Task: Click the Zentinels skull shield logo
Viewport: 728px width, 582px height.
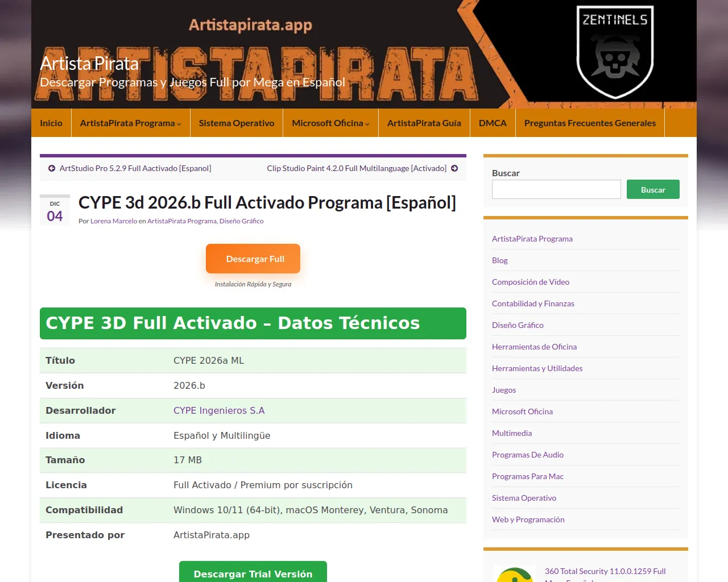Action: pyautogui.click(x=615, y=51)
